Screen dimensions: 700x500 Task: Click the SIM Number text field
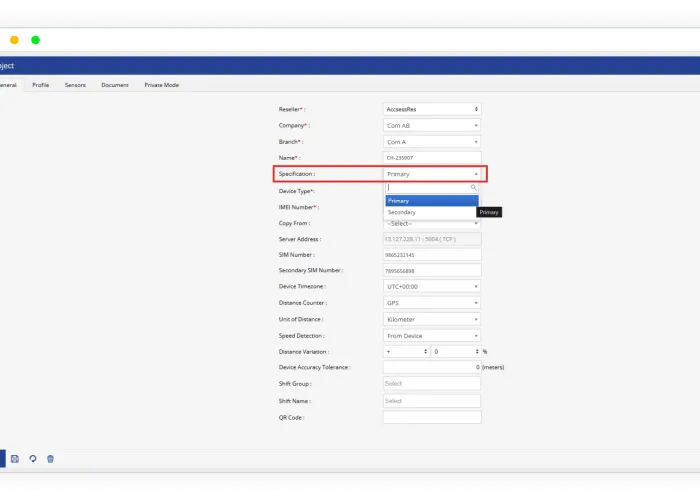click(432, 255)
